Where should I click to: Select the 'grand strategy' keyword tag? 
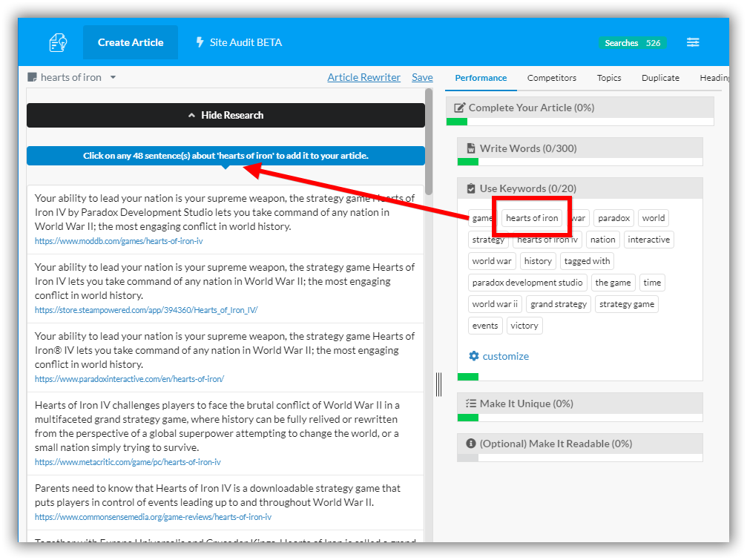coord(559,304)
